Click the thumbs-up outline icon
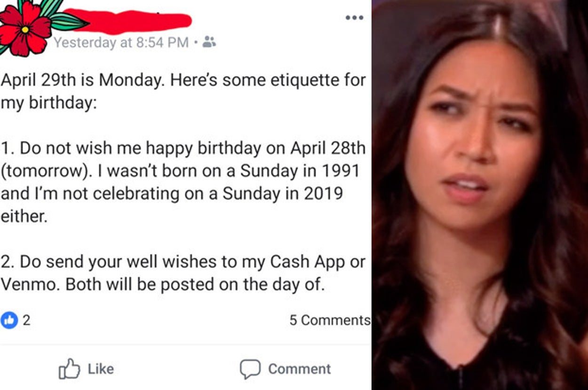The image size is (588, 390). click(x=69, y=369)
